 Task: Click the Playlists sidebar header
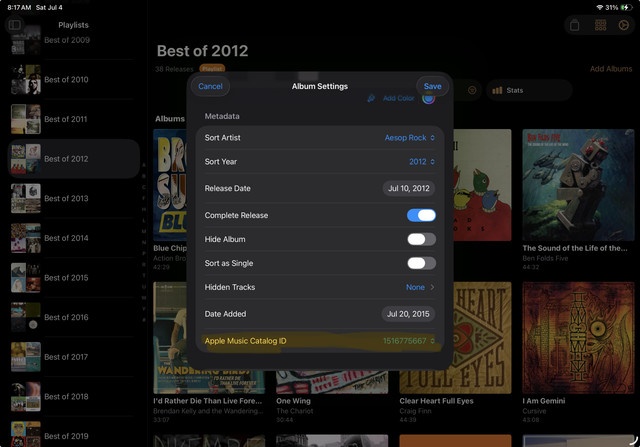[x=73, y=25]
